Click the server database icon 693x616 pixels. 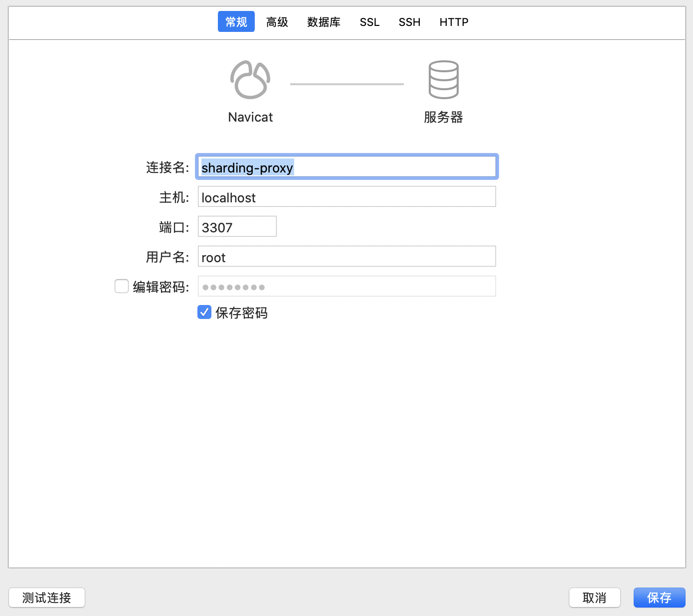coord(443,80)
